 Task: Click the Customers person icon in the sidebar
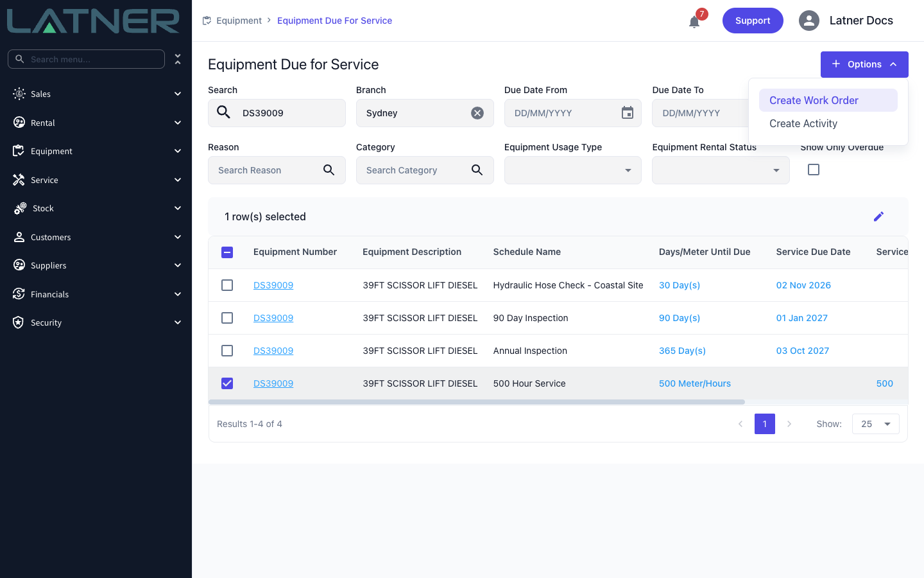pos(19,237)
